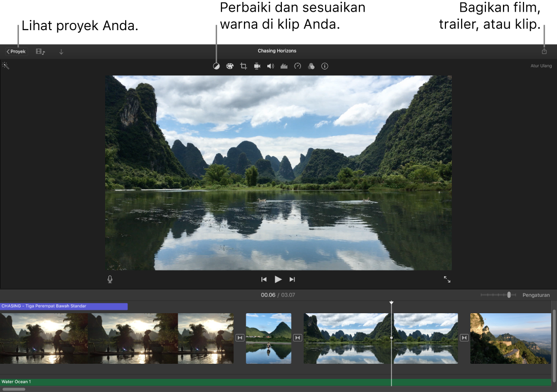Open Clip Speed controls with speedometer icon
Viewport: 557px width, 392px height.
[x=297, y=66]
